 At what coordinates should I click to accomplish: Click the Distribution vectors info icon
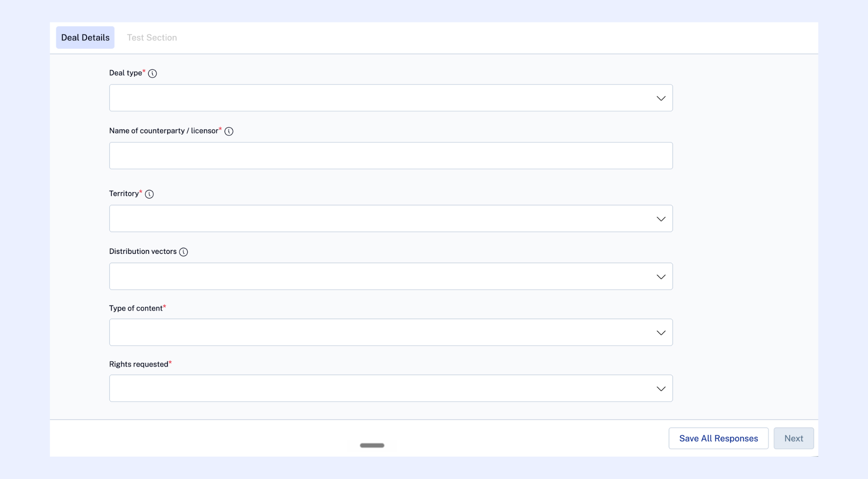tap(184, 252)
